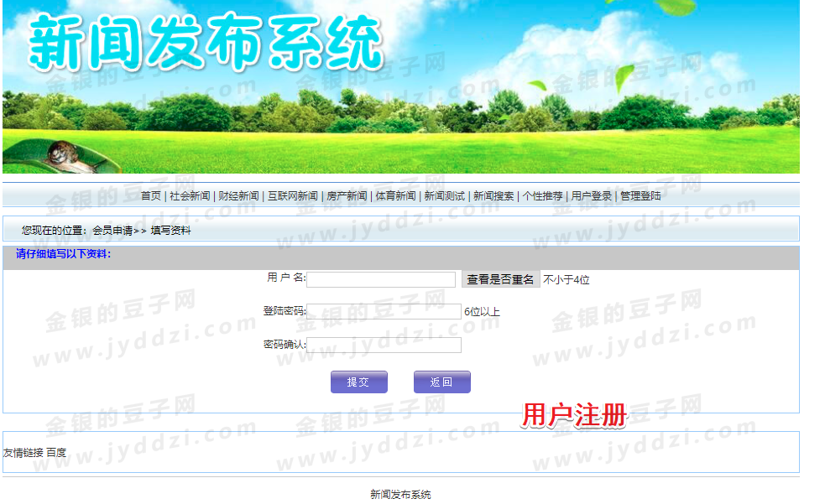The height and width of the screenshot is (504, 825).
Task: Open the 新闻搜索 page
Action: (493, 196)
